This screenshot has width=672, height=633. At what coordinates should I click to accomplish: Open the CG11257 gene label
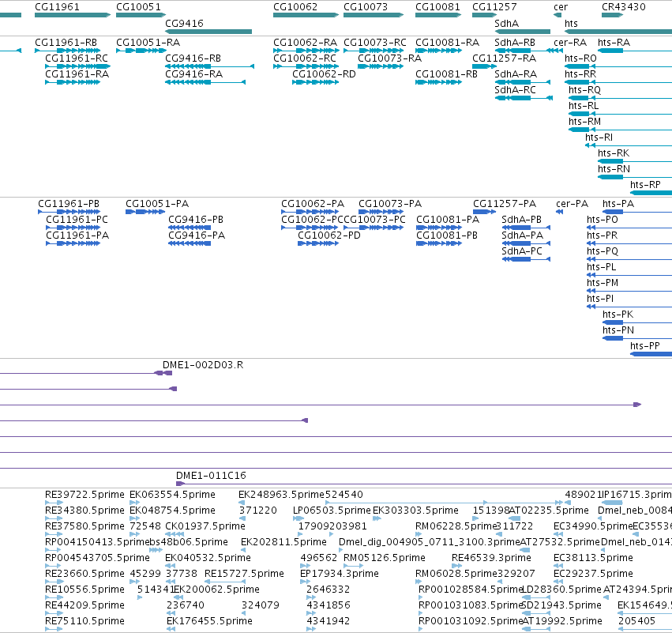coord(494,7)
